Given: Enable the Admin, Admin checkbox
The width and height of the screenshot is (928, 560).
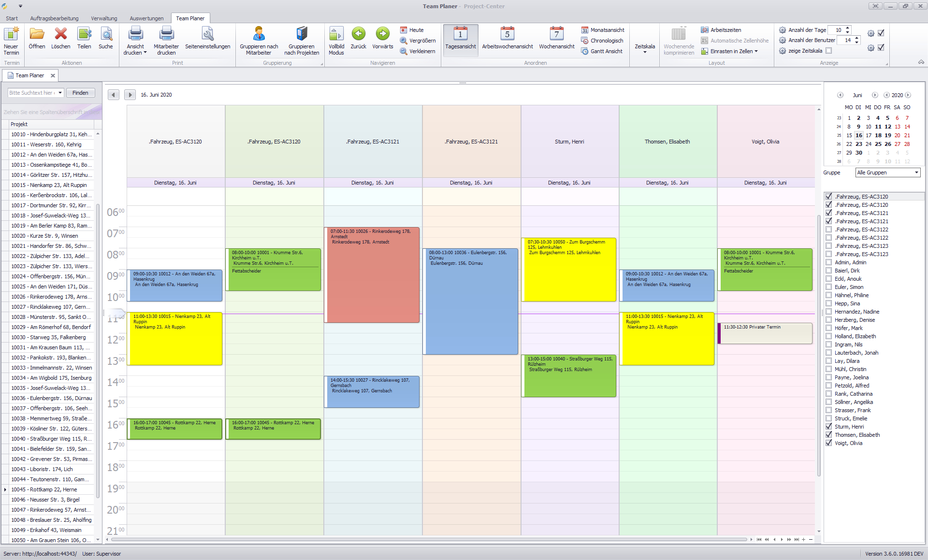Looking at the screenshot, I should pyautogui.click(x=829, y=262).
